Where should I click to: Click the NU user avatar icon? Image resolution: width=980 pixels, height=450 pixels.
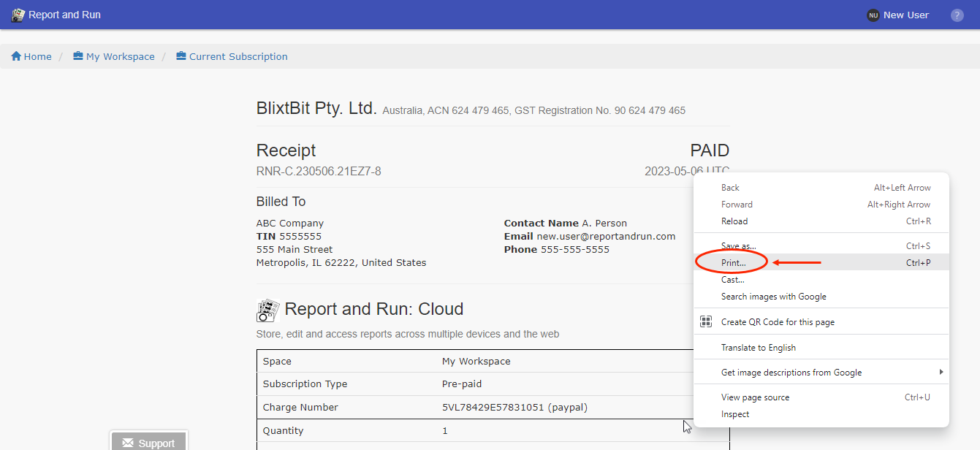tap(873, 15)
